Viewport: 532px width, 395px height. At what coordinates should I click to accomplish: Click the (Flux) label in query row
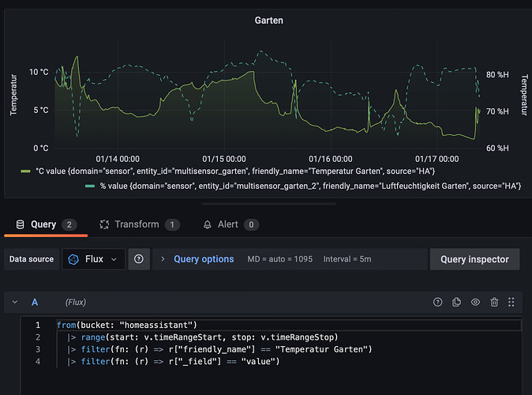click(x=75, y=302)
